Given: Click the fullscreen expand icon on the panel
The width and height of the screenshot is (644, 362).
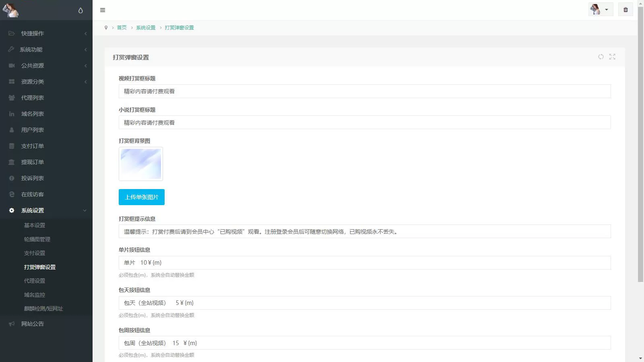Looking at the screenshot, I should [612, 57].
